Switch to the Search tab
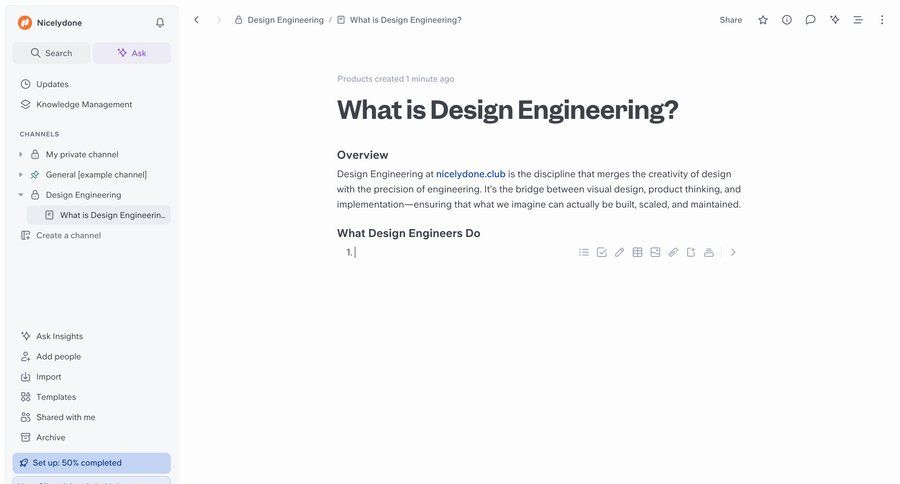Image resolution: width=900 pixels, height=484 pixels. (x=51, y=53)
